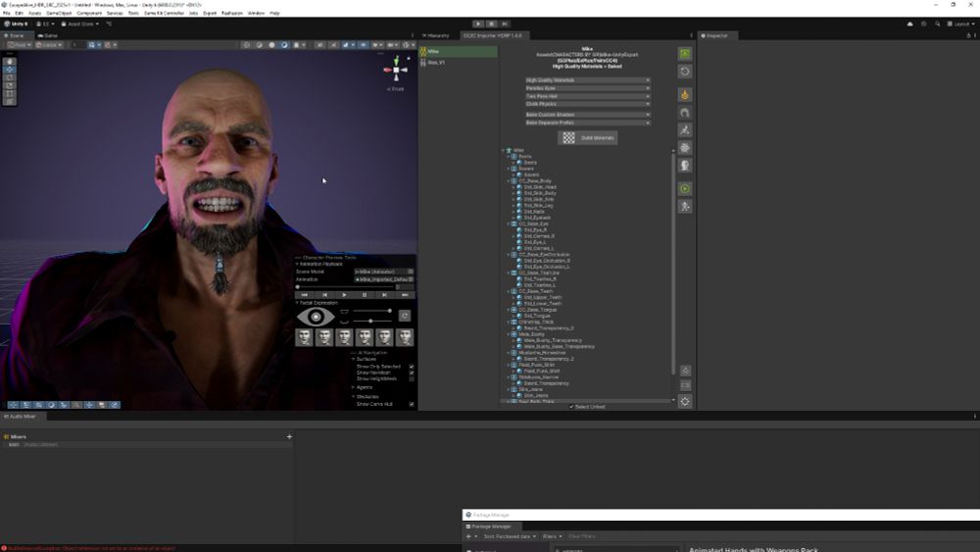Screen dimensions: 980x552
Task: Toggle Select Linked checkbox in importer
Action: click(x=571, y=406)
